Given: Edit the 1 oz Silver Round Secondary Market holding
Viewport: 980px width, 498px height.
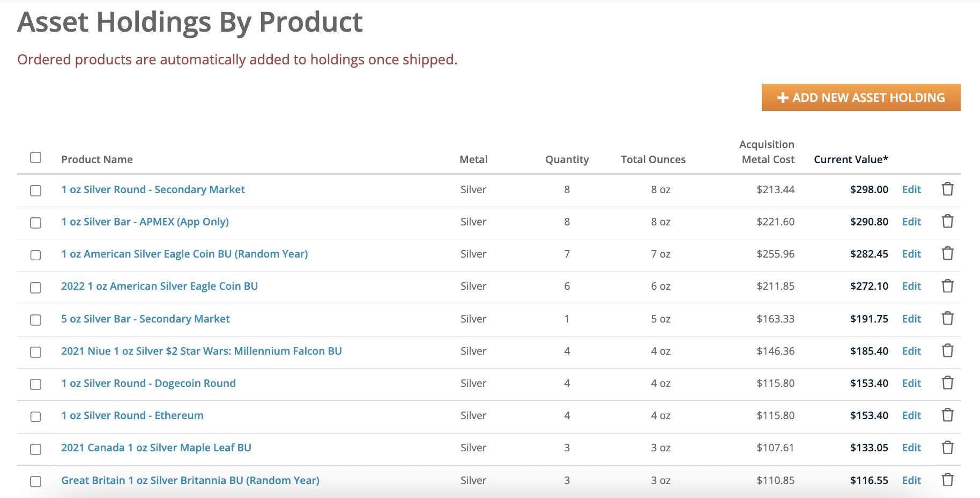Looking at the screenshot, I should pos(911,189).
